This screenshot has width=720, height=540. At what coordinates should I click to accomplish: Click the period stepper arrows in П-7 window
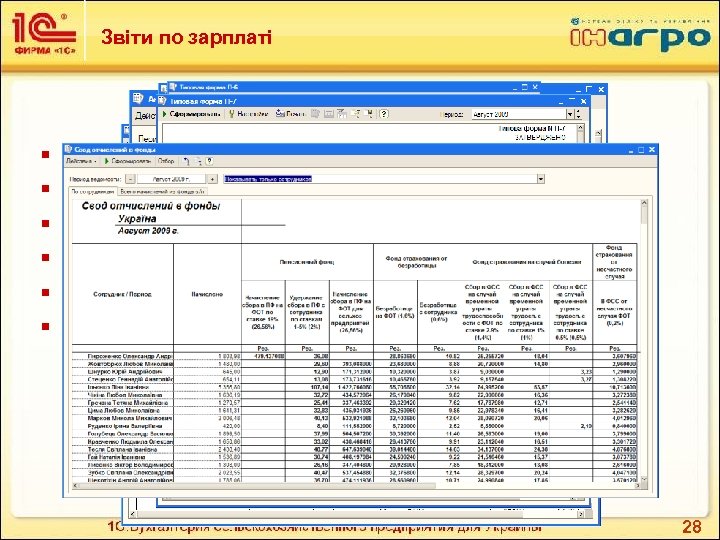click(x=578, y=114)
